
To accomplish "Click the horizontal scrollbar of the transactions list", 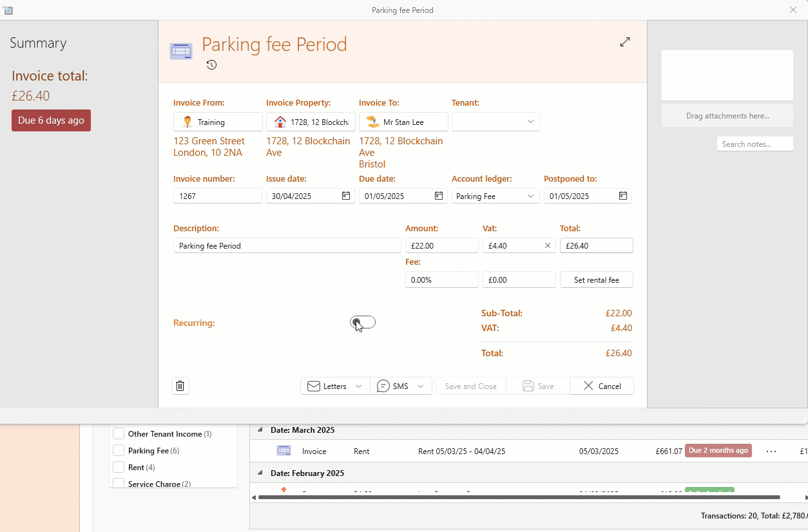I will point(519,497).
